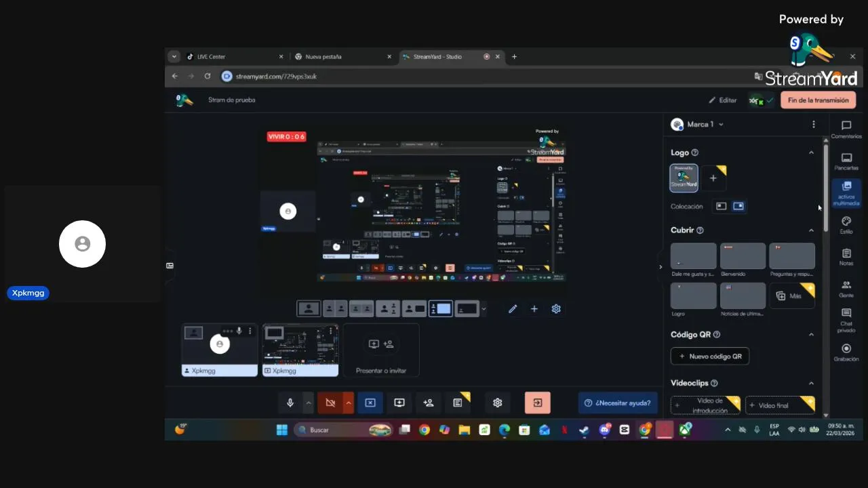Add a Video de introducción clip
868x488 pixels.
tap(705, 405)
